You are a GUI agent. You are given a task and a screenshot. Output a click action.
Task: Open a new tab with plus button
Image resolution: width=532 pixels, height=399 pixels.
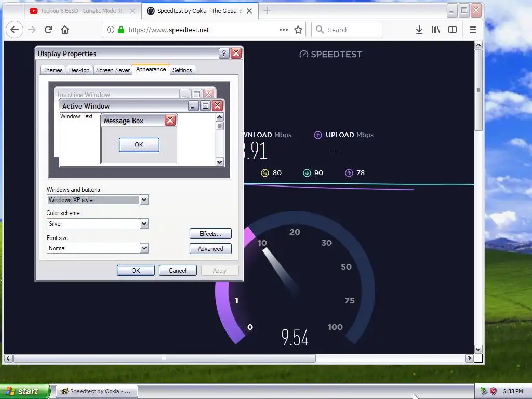tap(267, 11)
